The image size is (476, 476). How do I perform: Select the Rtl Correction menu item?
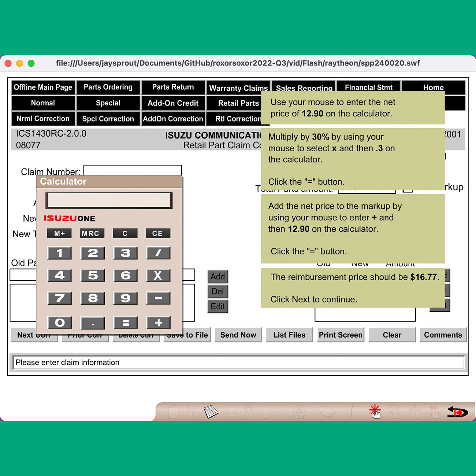238,119
